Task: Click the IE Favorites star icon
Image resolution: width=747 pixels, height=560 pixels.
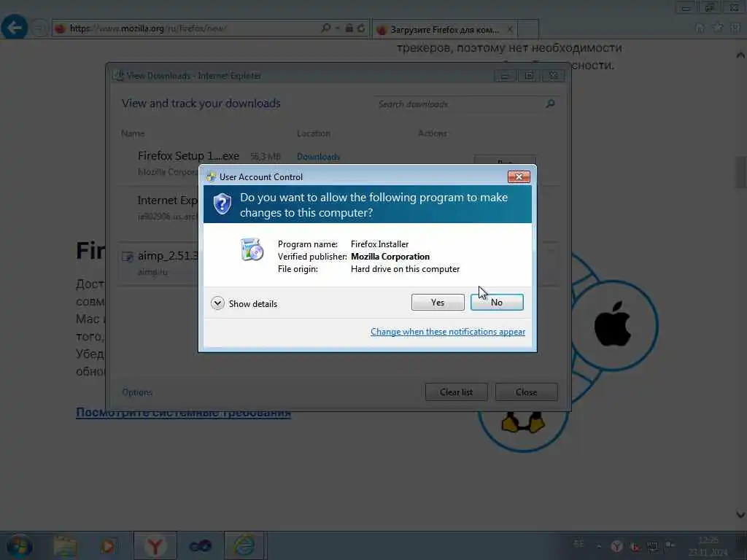Action: pyautogui.click(x=718, y=28)
